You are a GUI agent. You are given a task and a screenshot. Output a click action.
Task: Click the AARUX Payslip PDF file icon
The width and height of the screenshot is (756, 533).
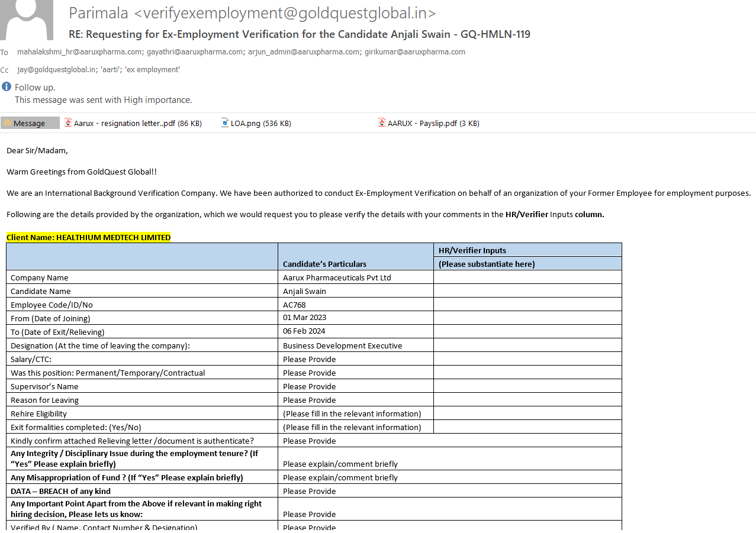coord(382,123)
